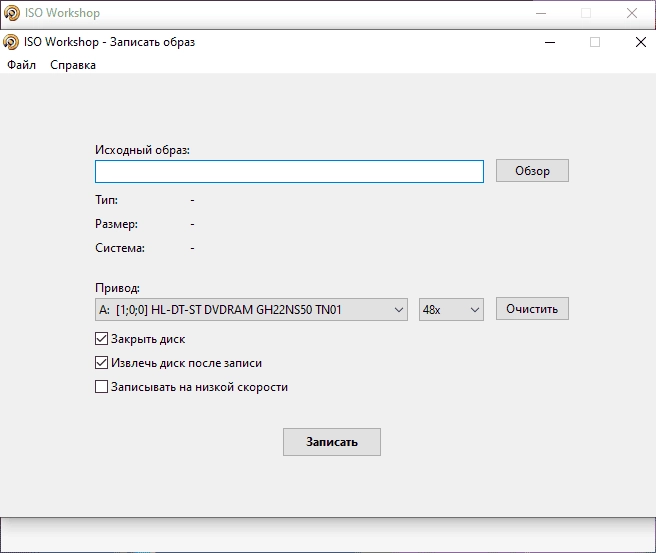Click the Исходный образ: label
Image resolution: width=656 pixels, height=553 pixels.
coord(142,150)
